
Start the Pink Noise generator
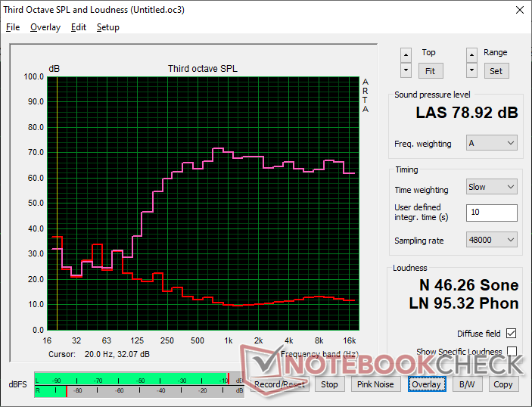(375, 384)
